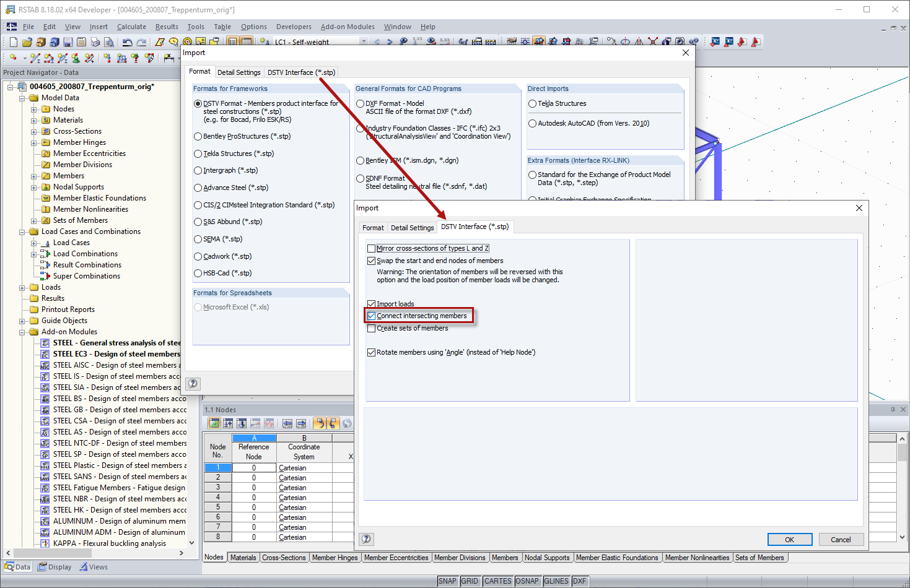Select the Advance Steel (*.stp) import format
The width and height of the screenshot is (910, 588).
pyautogui.click(x=199, y=188)
